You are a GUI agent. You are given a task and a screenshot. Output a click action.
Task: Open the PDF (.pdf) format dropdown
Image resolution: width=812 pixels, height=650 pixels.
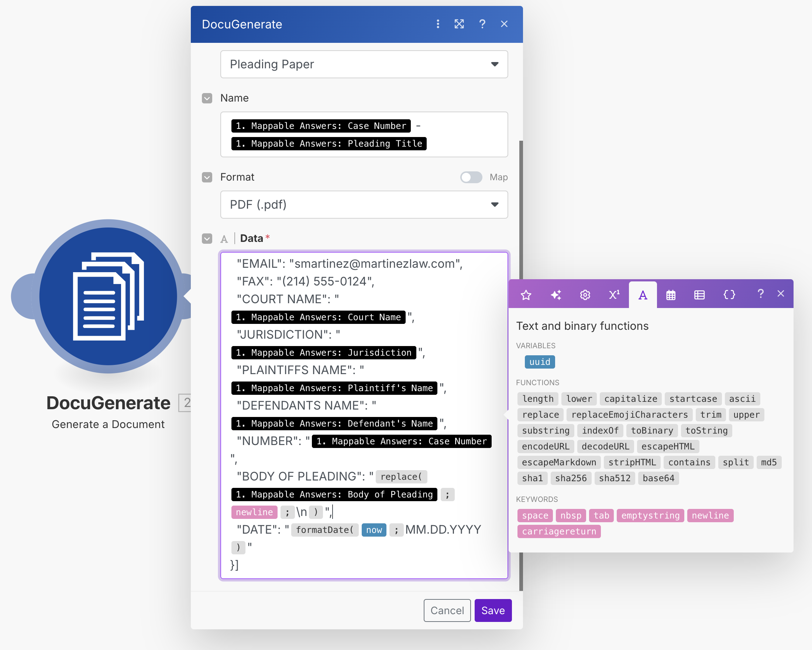pos(364,205)
